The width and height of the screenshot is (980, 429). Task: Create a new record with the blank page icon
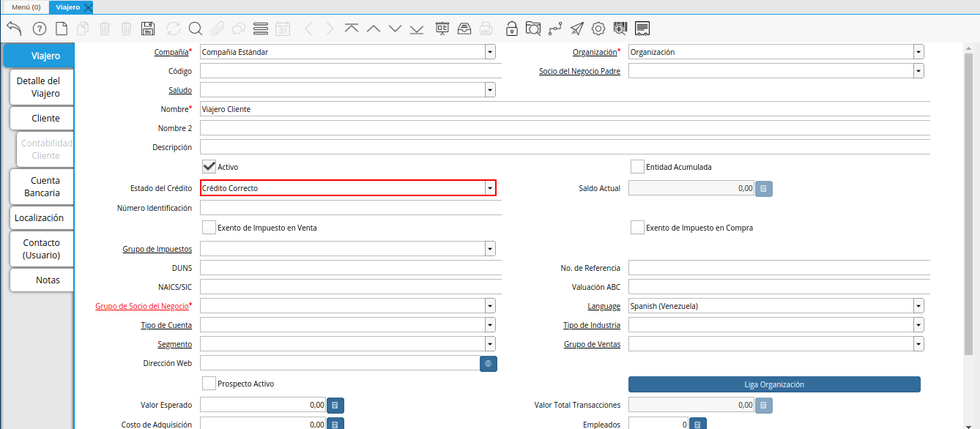pyautogui.click(x=62, y=29)
